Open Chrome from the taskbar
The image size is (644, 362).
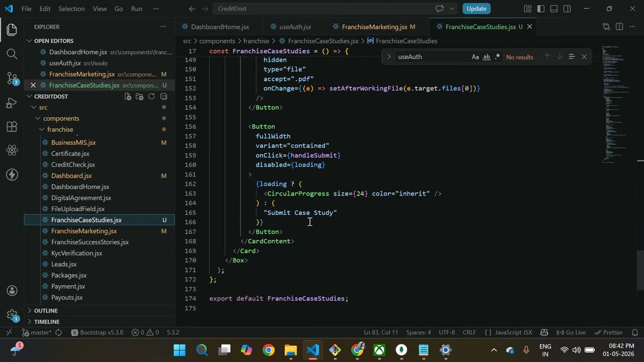click(269, 350)
